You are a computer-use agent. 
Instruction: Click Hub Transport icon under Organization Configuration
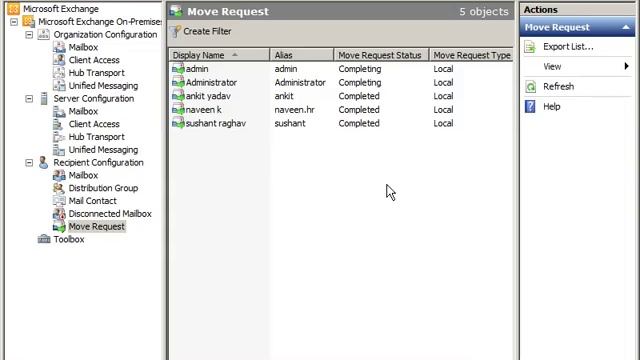(x=59, y=73)
